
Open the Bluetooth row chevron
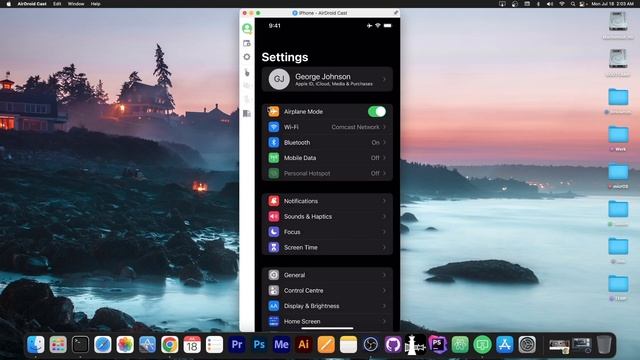coord(384,142)
